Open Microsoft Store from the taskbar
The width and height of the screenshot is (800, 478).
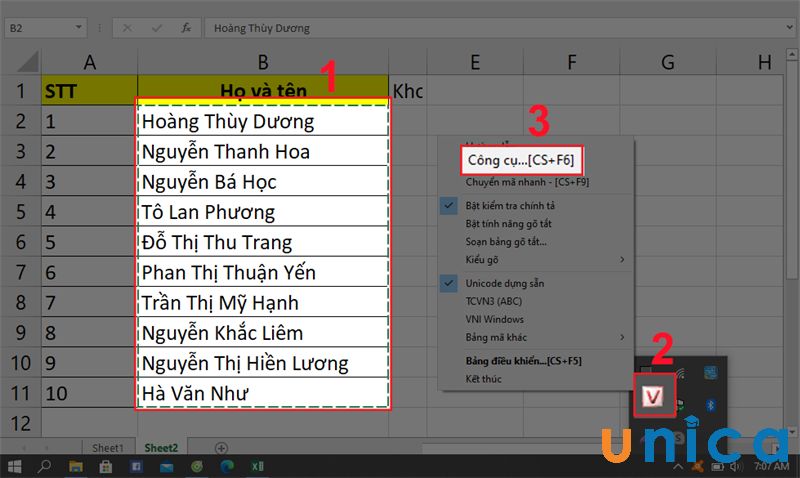tap(106, 466)
